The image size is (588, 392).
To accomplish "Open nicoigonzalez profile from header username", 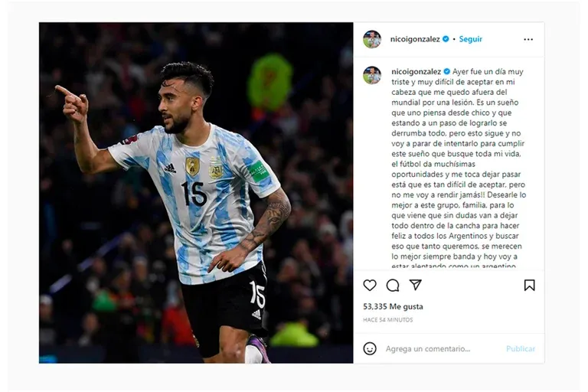I will click(415, 39).
